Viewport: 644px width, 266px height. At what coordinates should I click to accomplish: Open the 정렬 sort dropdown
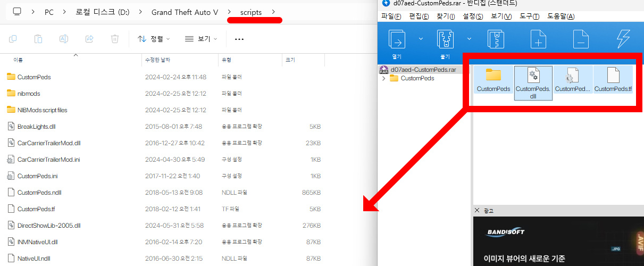click(x=154, y=39)
